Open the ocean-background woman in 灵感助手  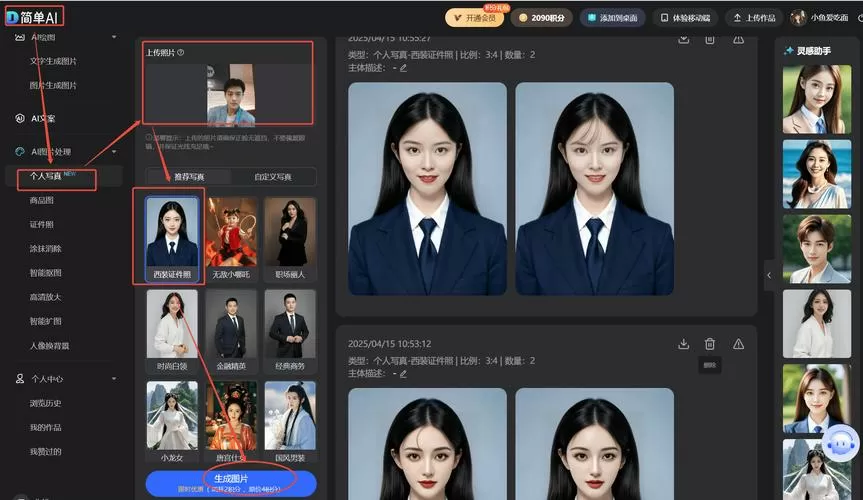pyautogui.click(x=817, y=174)
